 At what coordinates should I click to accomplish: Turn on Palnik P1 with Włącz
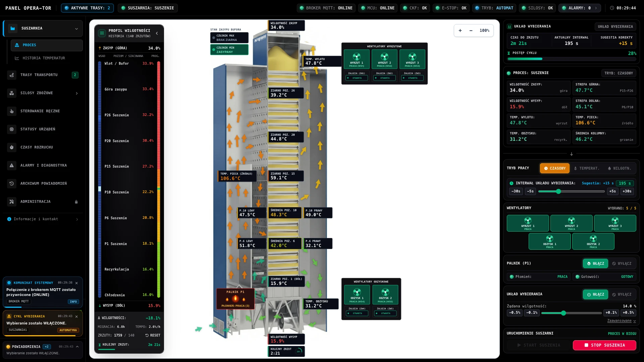tap(595, 263)
